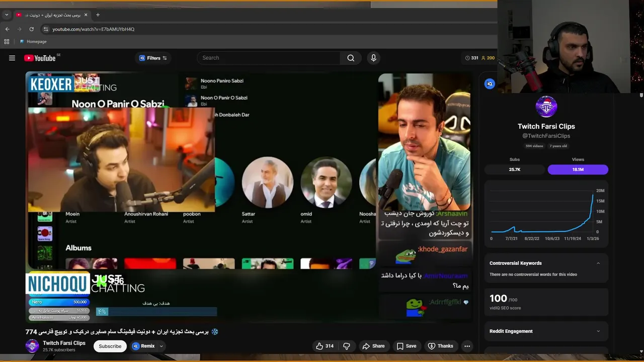Image resolution: width=644 pixels, height=362 pixels.
Task: Open the vidIQ Filters menu
Action: (153, 58)
